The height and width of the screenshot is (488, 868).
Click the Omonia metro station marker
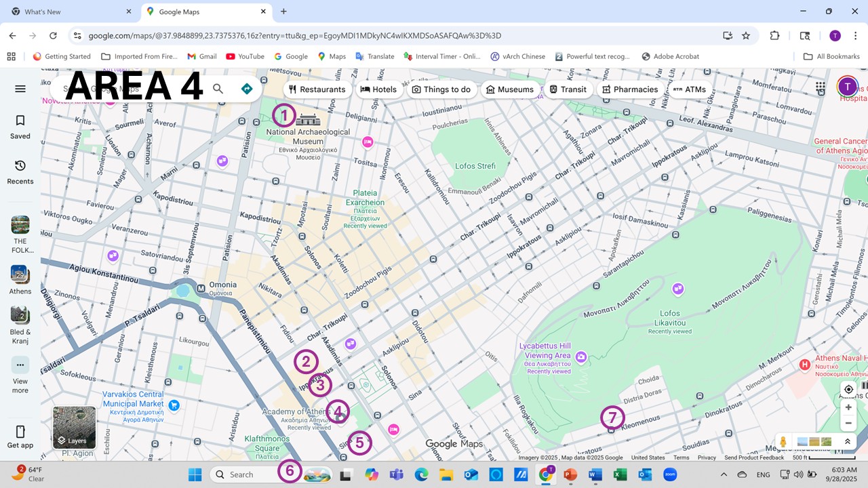tap(201, 289)
